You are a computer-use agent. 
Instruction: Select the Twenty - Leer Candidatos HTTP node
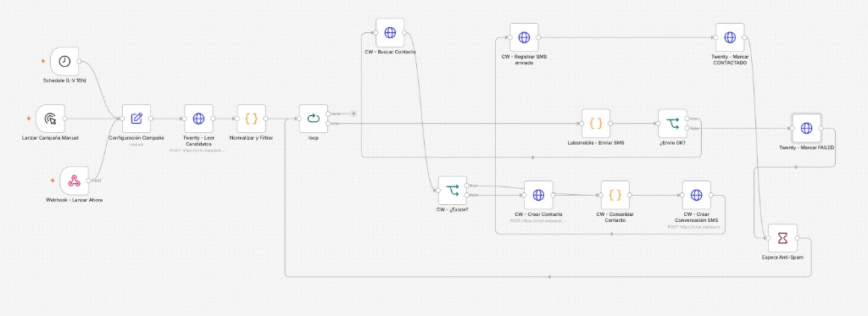[x=198, y=119]
